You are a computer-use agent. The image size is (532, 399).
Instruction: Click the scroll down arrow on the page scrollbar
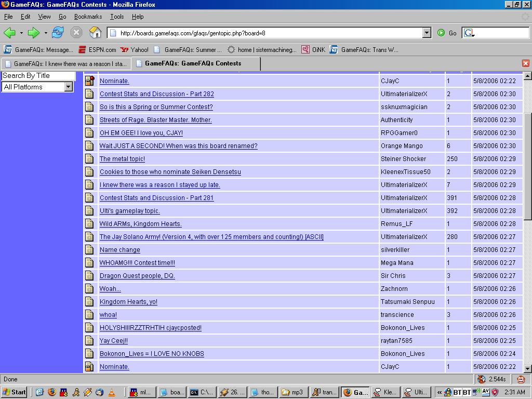click(527, 368)
